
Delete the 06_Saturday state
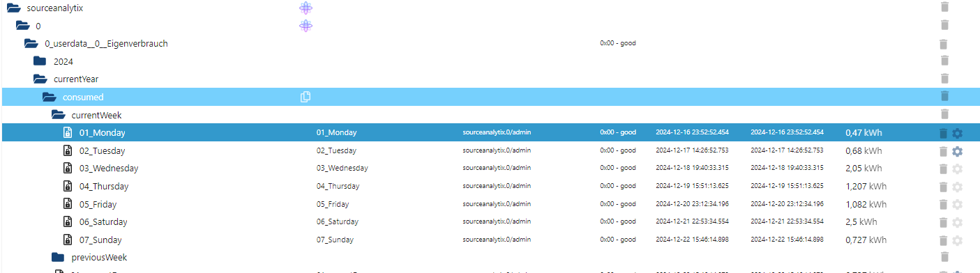(x=943, y=222)
